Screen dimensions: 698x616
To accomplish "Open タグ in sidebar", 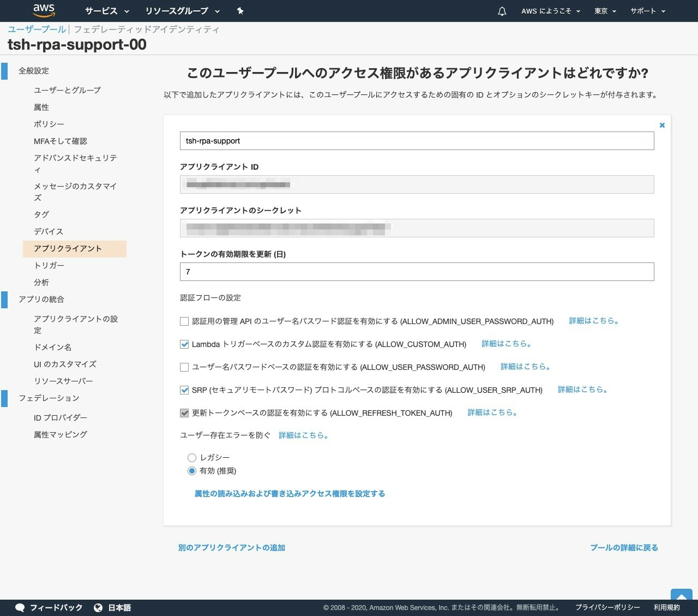I will (41, 214).
